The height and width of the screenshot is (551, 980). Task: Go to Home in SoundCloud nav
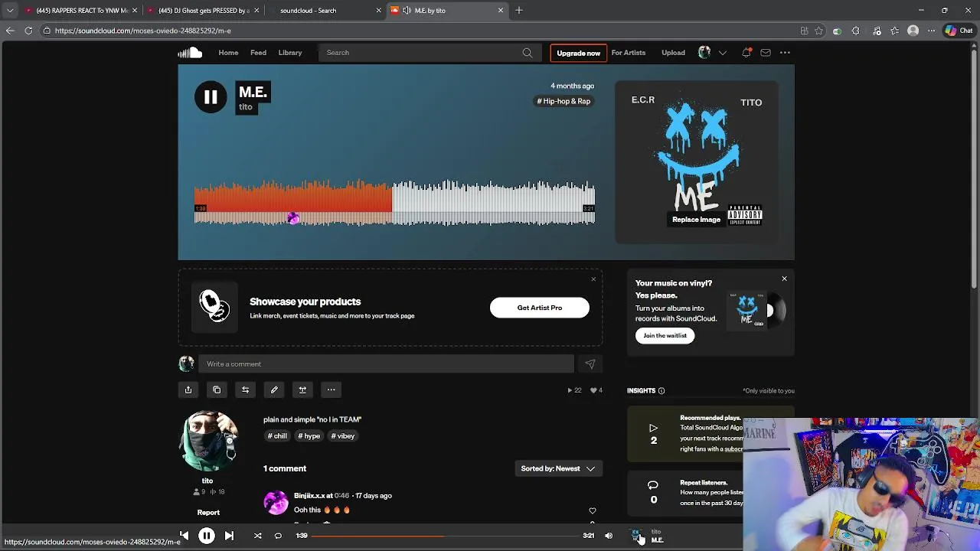[228, 53]
